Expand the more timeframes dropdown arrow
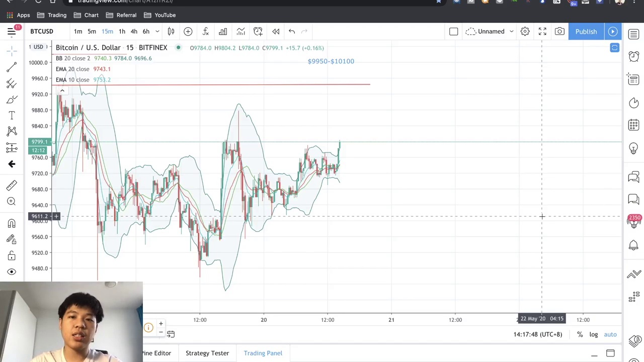This screenshot has height=362, width=644. (157, 32)
